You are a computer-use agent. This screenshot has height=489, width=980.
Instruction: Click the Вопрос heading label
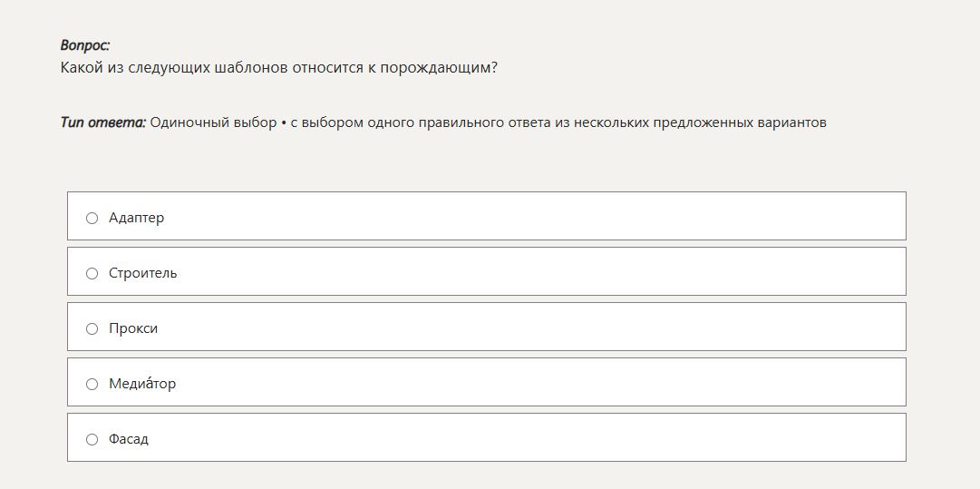click(x=85, y=44)
